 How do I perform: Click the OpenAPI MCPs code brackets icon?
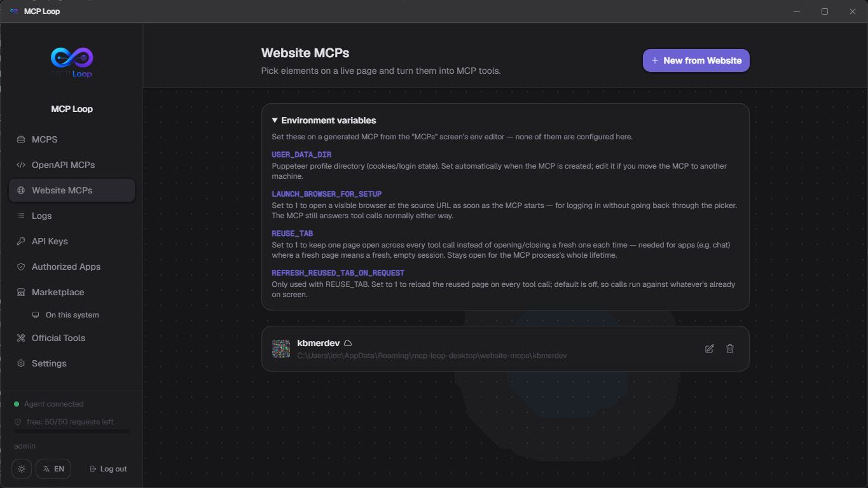[x=21, y=165]
